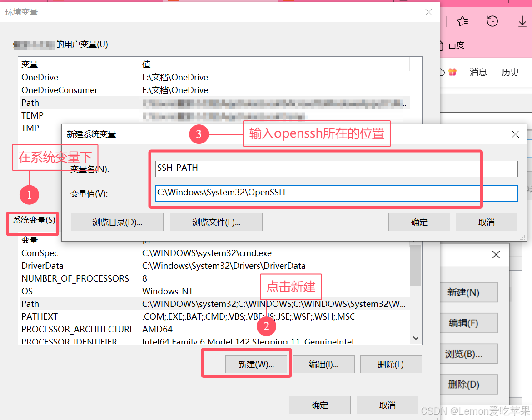This screenshot has height=420, width=532.
Task: Open browser favorites star icon
Action: [x=462, y=21]
